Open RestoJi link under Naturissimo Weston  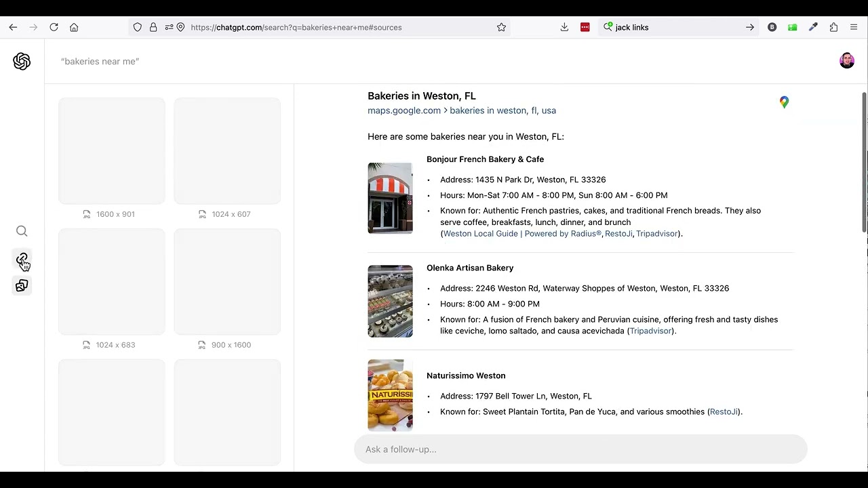pos(724,411)
